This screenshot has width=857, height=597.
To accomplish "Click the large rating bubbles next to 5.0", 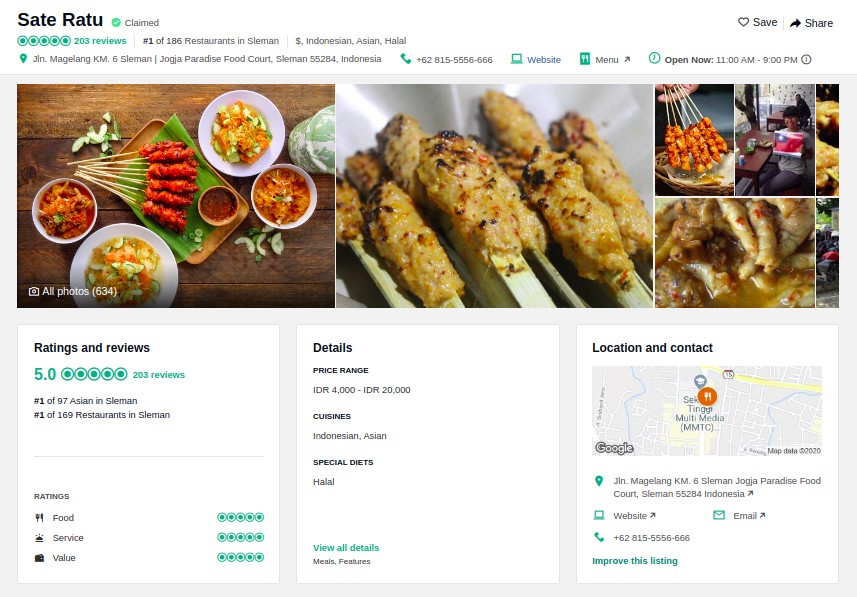I will [94, 374].
